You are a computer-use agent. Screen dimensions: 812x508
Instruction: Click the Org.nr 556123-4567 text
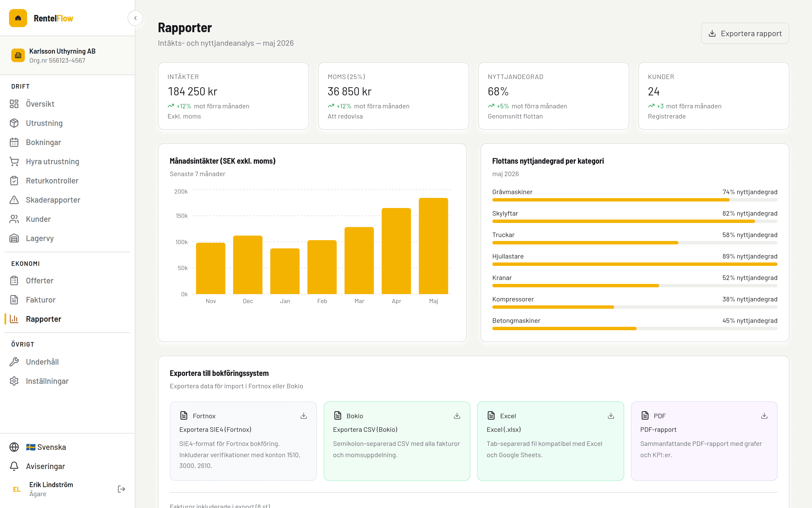point(57,60)
